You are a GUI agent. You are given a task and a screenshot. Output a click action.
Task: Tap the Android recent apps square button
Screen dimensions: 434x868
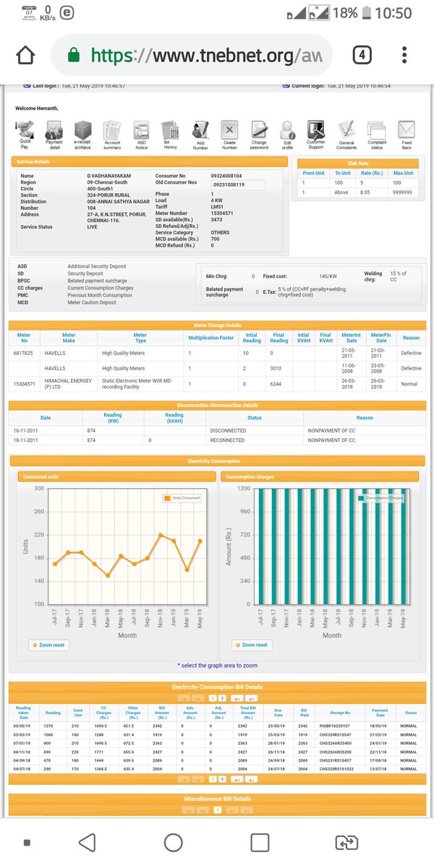tap(260, 842)
